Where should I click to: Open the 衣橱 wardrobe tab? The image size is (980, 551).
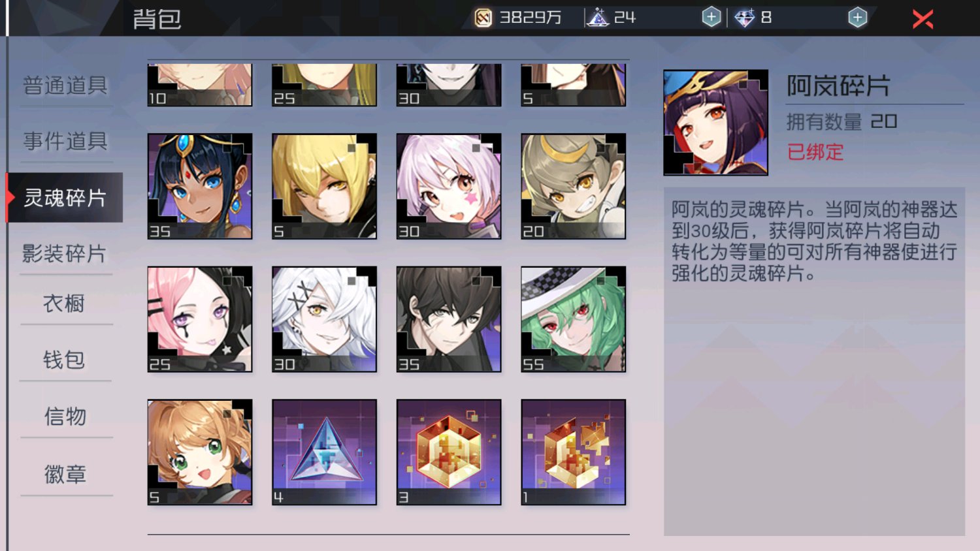pos(64,304)
